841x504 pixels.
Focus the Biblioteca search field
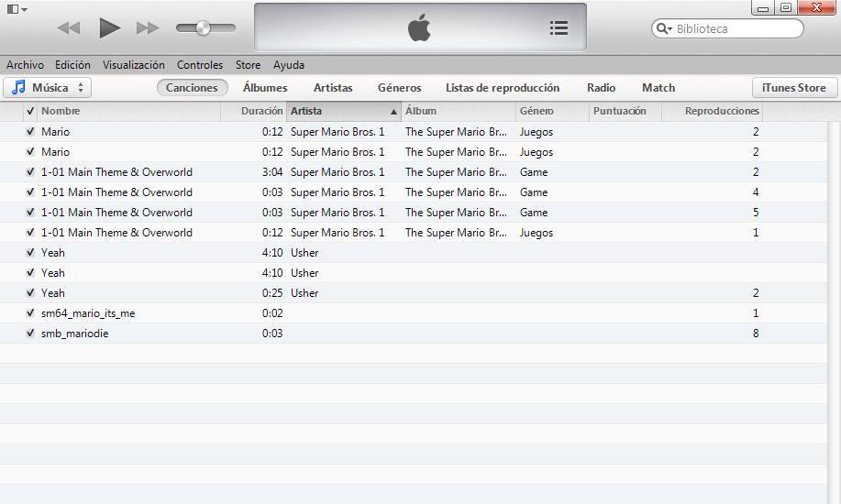coord(727,28)
